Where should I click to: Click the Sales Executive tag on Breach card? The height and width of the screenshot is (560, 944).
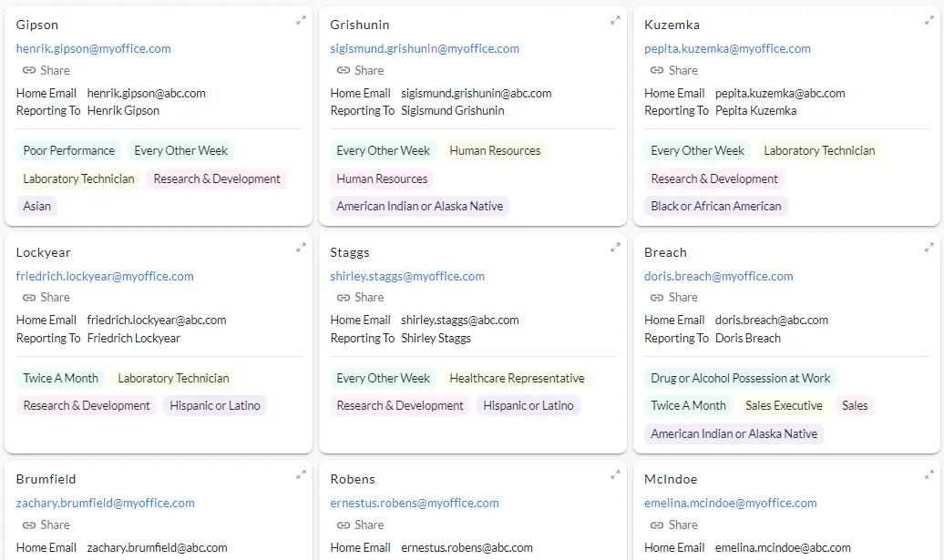[x=784, y=405]
